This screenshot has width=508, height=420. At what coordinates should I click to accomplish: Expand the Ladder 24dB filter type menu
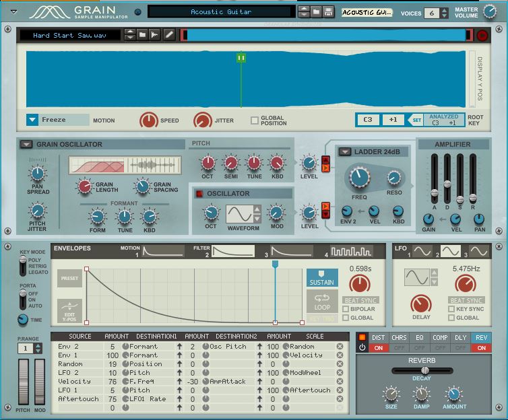(345, 151)
